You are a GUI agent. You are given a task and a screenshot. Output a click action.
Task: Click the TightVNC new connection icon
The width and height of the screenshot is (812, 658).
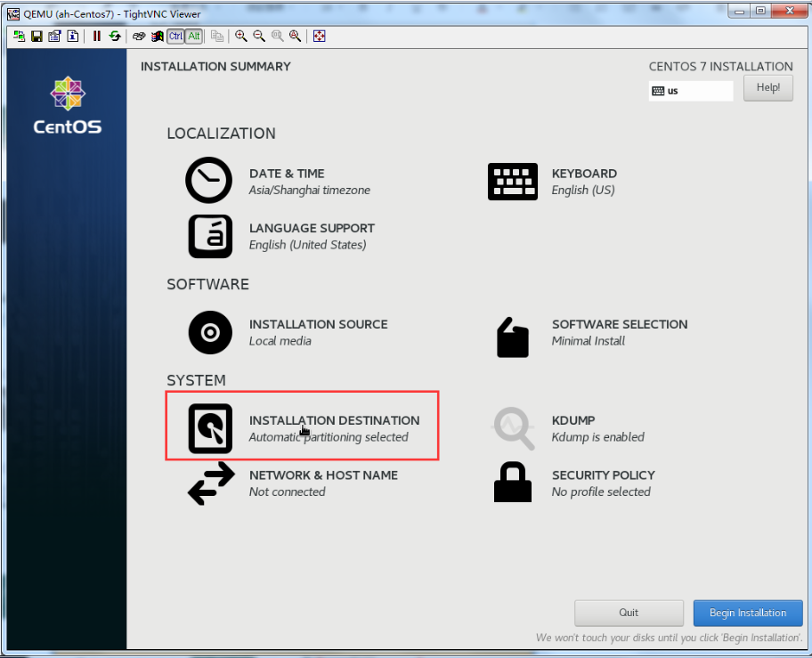tap(20, 37)
